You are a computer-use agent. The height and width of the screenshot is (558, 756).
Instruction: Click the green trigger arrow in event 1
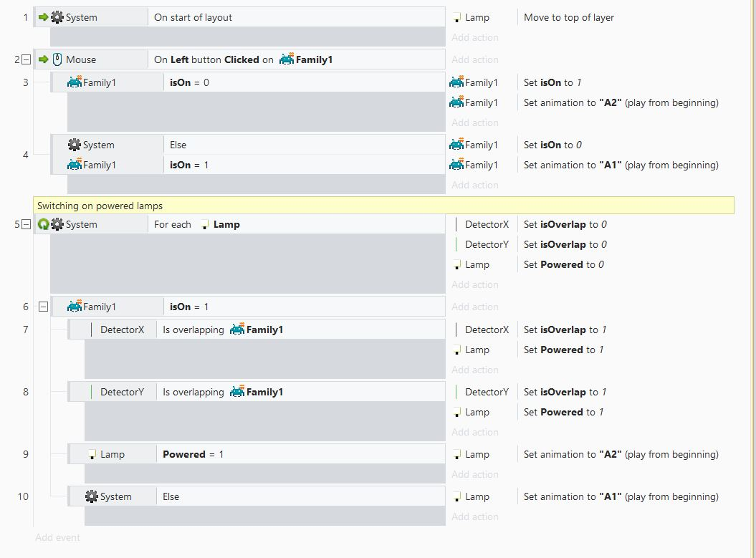coord(44,17)
